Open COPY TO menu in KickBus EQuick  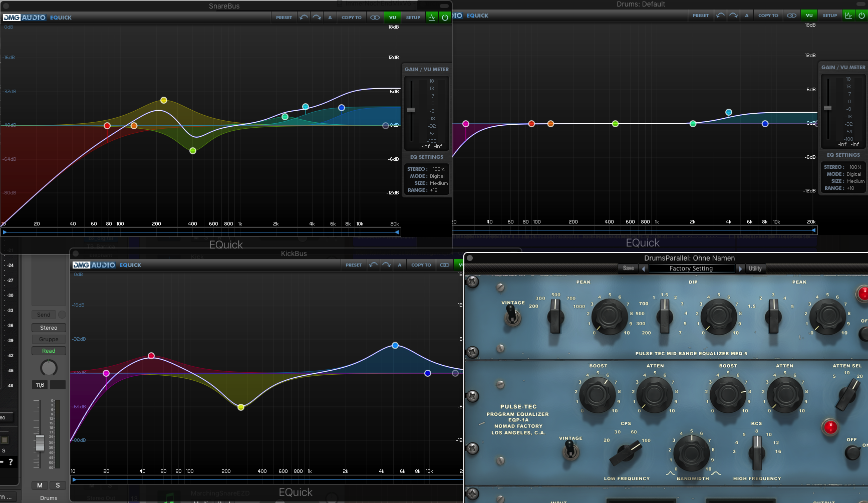point(421,265)
